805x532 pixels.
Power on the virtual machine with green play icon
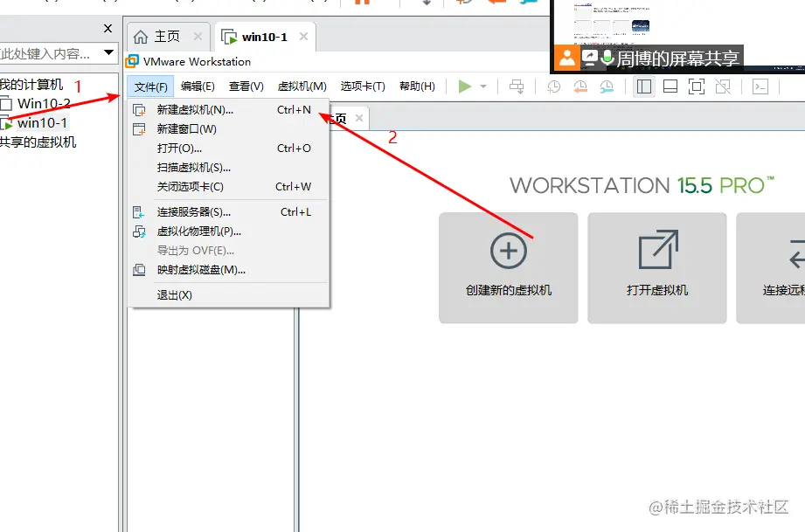click(465, 86)
